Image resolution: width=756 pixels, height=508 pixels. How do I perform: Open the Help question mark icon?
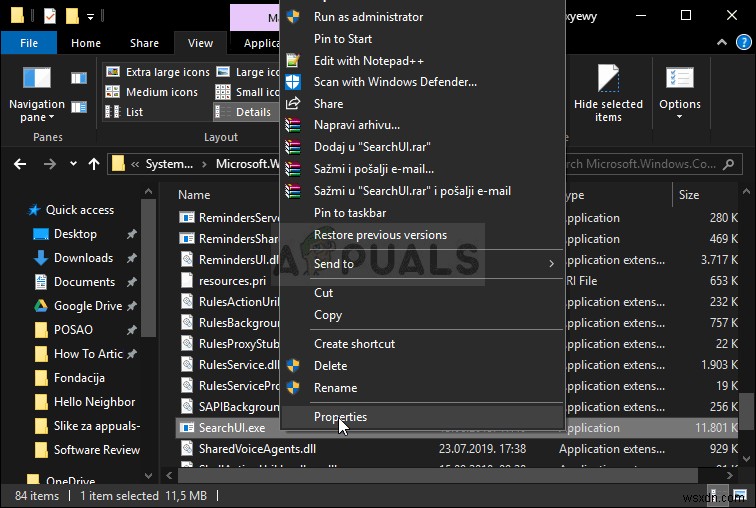pos(743,42)
